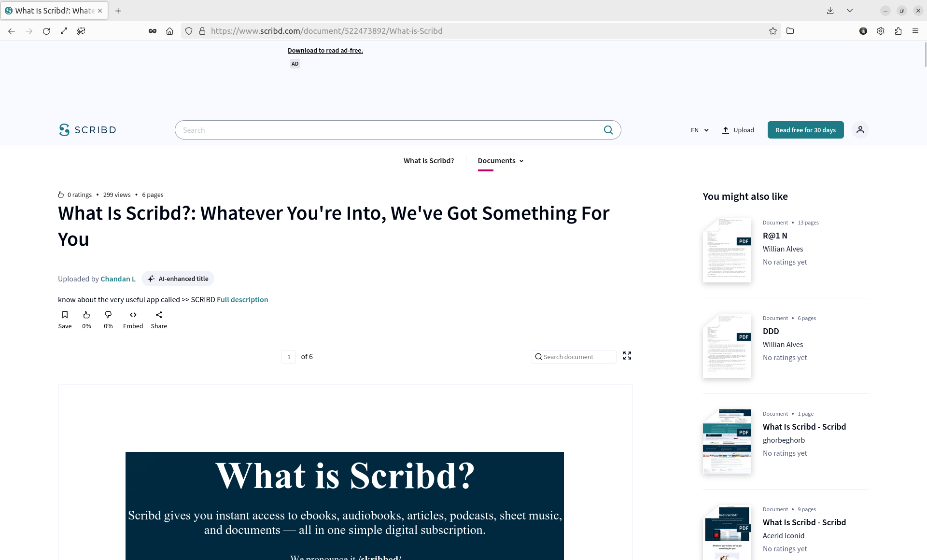Click Read free for 30 days button
The width and height of the screenshot is (927, 560).
(x=805, y=130)
